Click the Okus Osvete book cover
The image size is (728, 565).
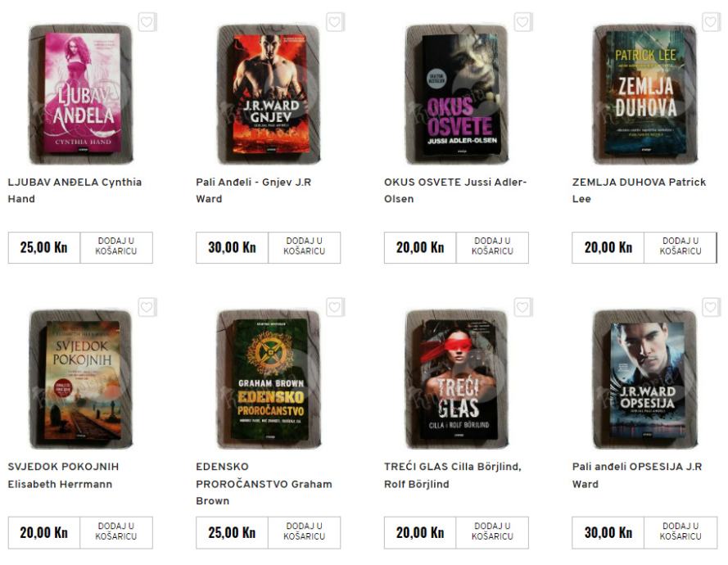pos(457,95)
